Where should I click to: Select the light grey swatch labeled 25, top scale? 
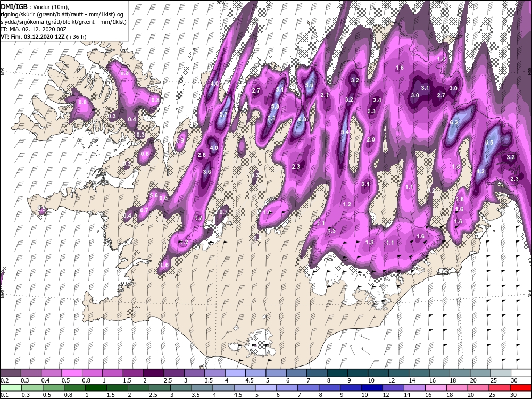[x=501, y=373]
